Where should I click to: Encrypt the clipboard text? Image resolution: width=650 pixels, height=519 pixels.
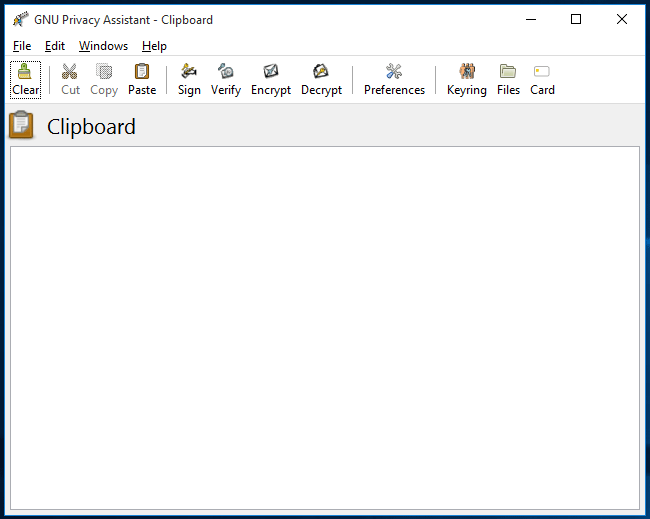(271, 80)
